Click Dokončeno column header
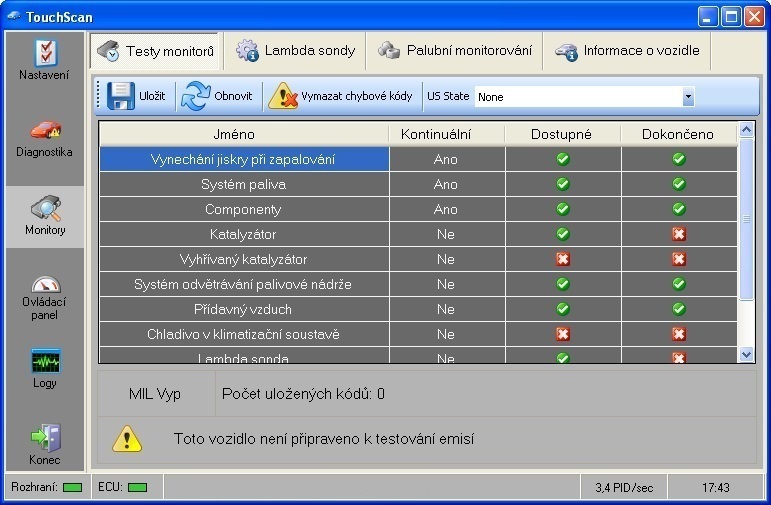This screenshot has height=505, width=771. click(679, 134)
